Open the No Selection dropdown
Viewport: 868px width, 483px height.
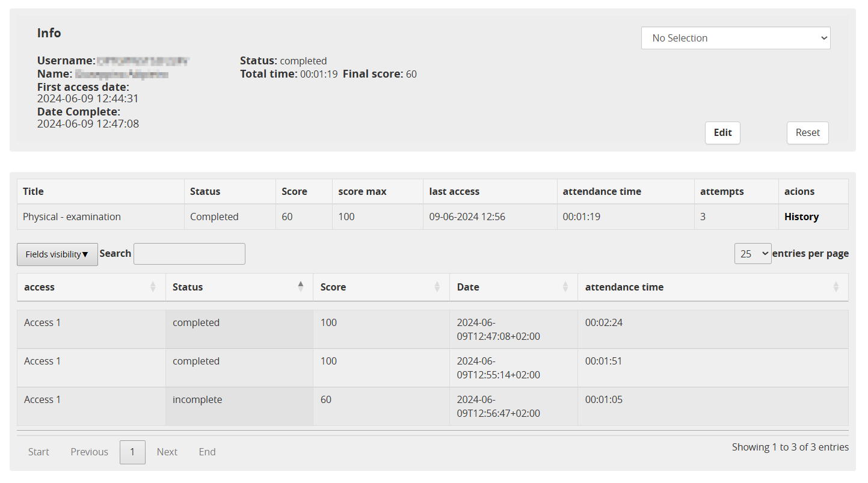pos(735,38)
